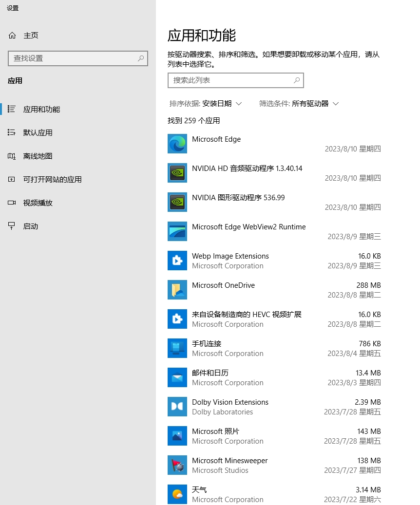Click the 默认应用 sidebar icon

point(12,132)
